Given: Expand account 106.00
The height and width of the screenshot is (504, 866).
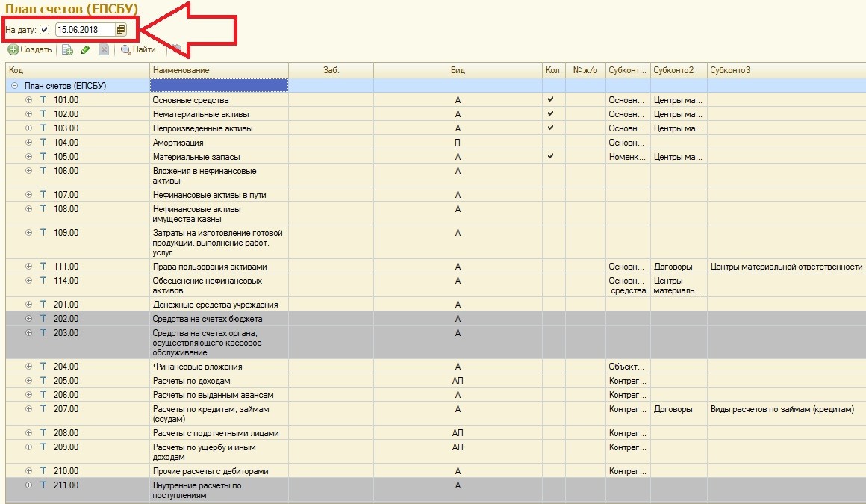Looking at the screenshot, I should (x=28, y=171).
